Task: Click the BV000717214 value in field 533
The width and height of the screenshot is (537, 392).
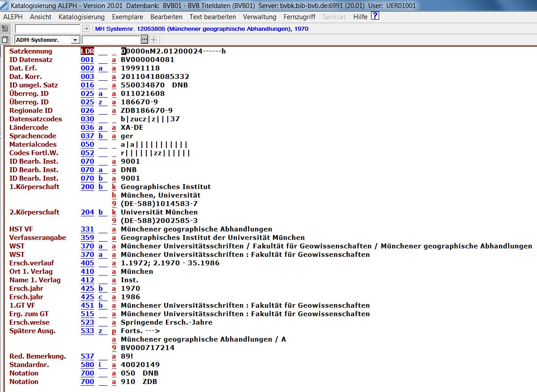Action: coord(148,348)
